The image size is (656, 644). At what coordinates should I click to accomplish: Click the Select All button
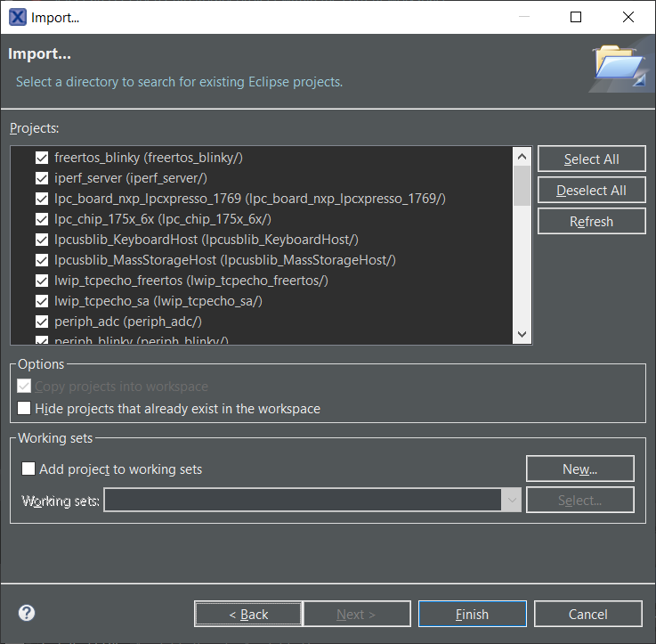[x=592, y=159]
